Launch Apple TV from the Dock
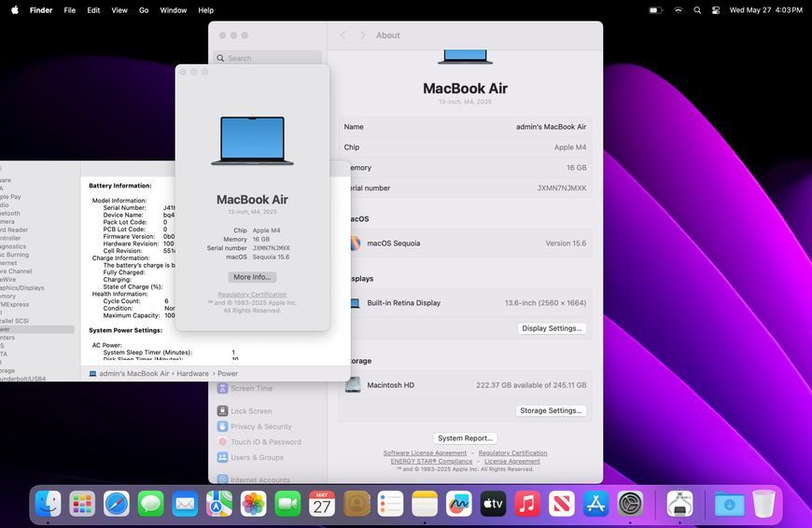 [x=493, y=503]
